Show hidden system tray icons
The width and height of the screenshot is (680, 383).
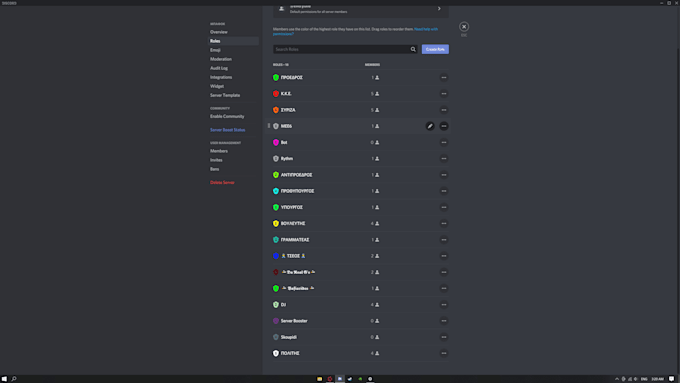(x=617, y=379)
